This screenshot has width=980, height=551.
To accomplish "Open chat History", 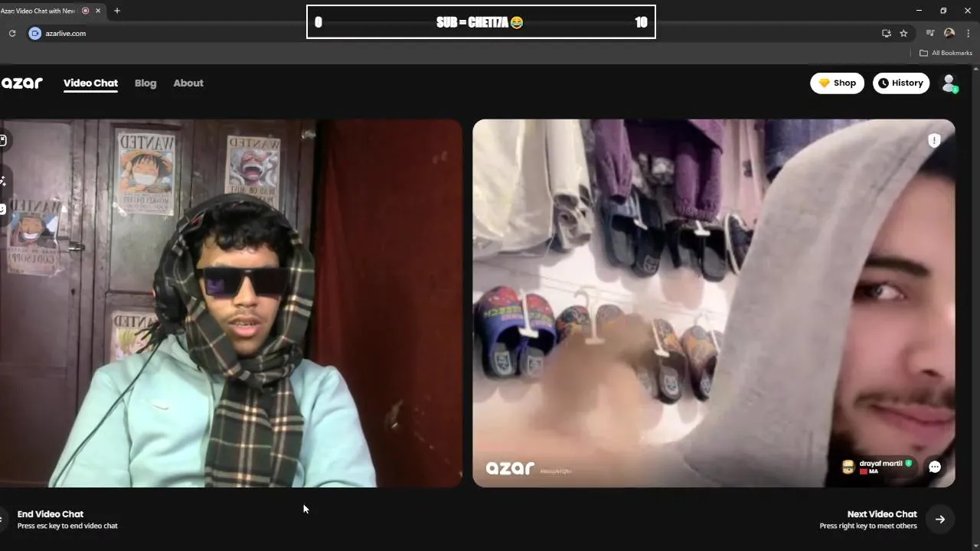I will 901,83.
